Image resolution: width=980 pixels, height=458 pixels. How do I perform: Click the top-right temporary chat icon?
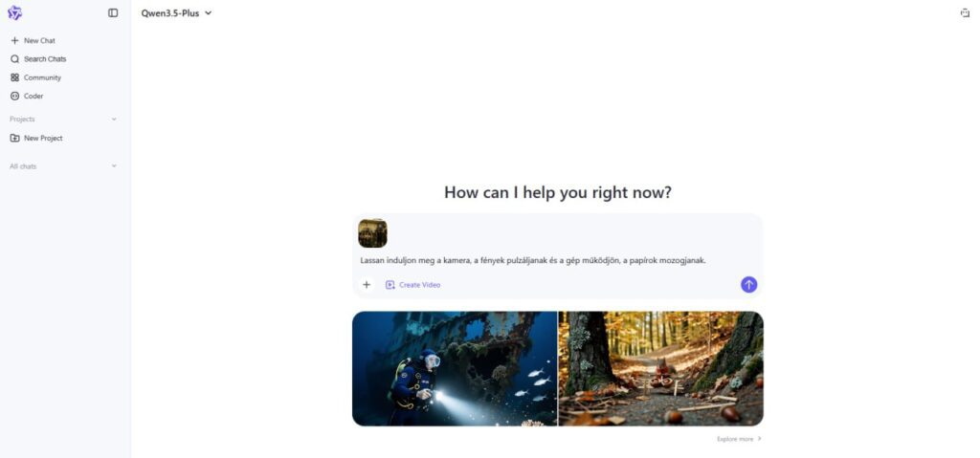pos(965,12)
